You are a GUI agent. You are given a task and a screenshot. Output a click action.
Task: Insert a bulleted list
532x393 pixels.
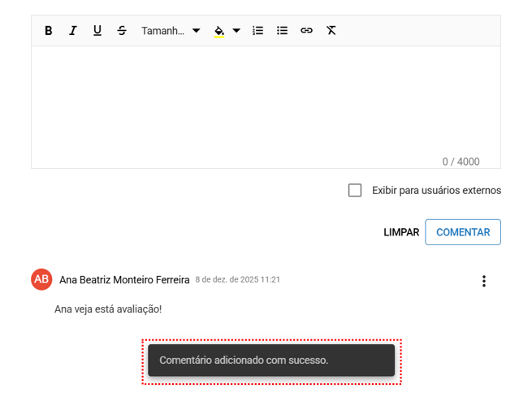(x=282, y=31)
